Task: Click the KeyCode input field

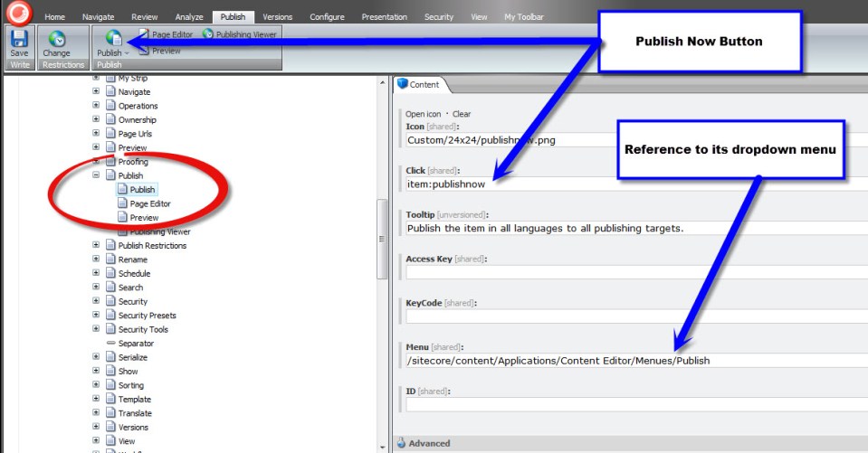Action: point(636,316)
